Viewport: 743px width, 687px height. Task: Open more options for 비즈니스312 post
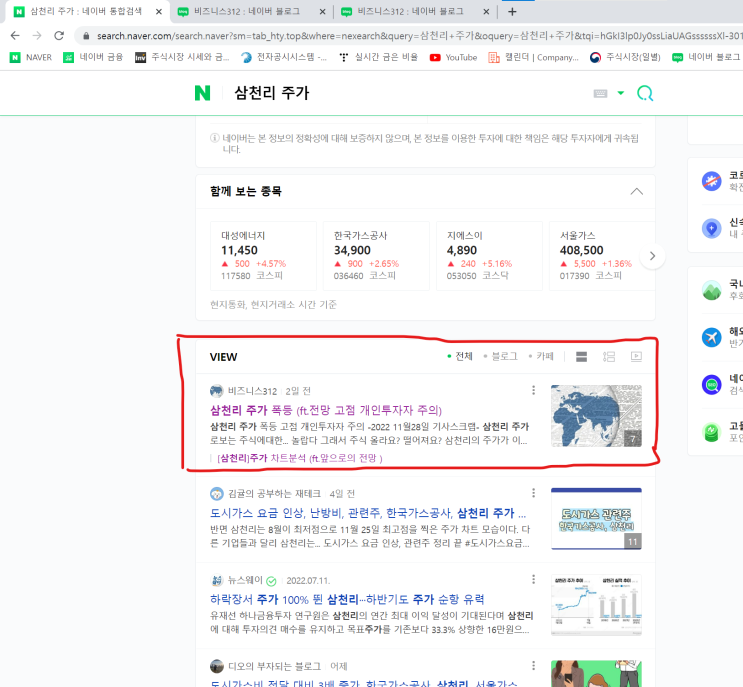coord(534,390)
